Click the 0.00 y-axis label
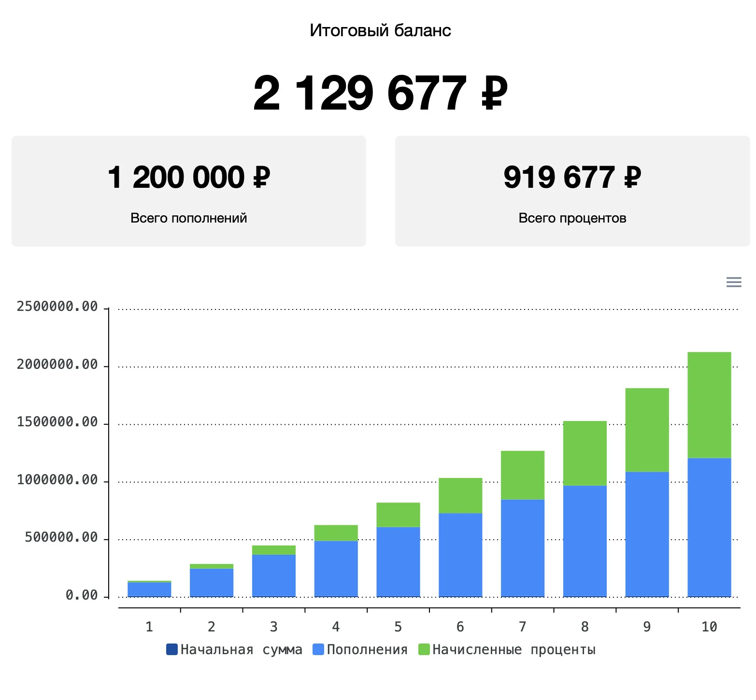The image size is (756, 700). click(x=82, y=595)
